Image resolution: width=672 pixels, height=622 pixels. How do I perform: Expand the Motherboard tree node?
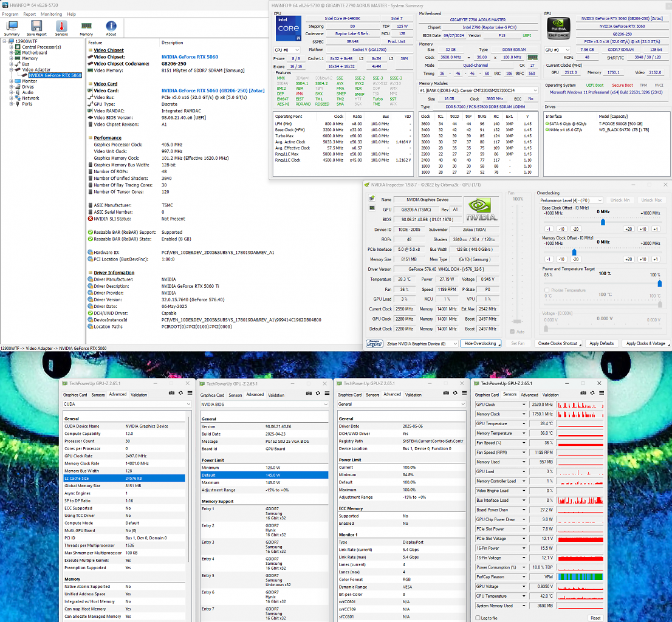click(x=11, y=53)
